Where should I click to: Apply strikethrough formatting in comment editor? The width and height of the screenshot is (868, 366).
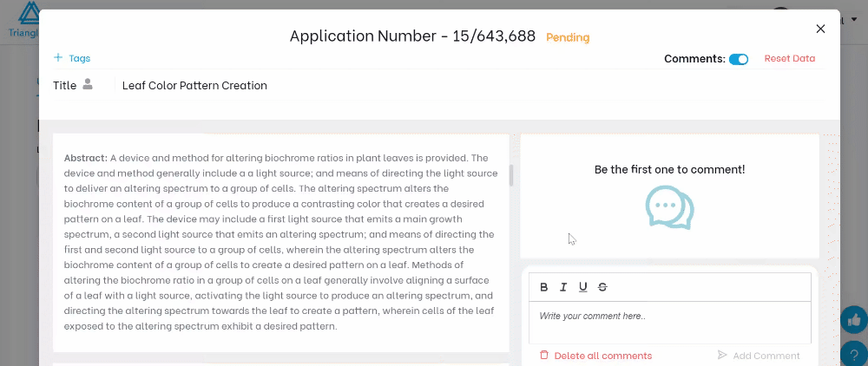tap(602, 287)
